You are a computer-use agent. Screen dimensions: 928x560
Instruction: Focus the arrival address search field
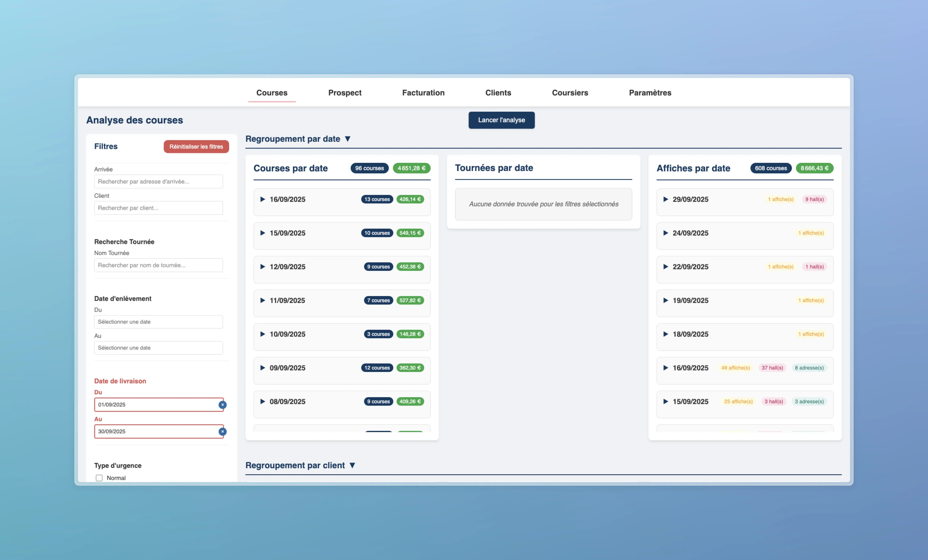pyautogui.click(x=158, y=181)
